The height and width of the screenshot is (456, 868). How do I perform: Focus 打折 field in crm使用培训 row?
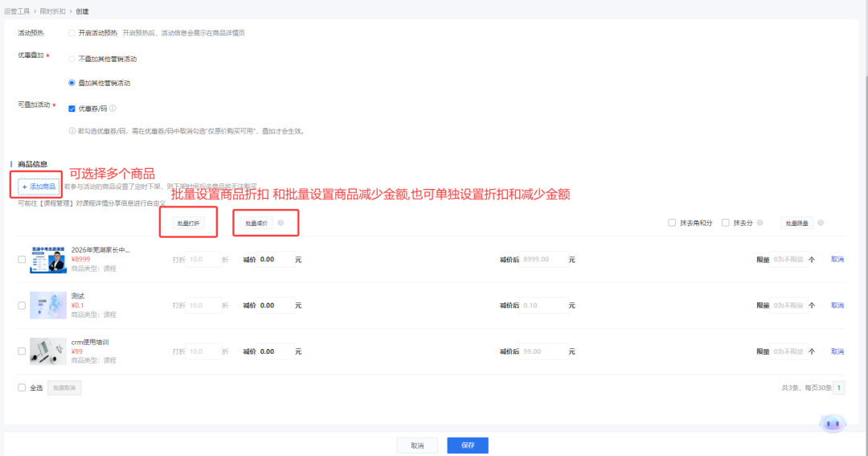203,351
